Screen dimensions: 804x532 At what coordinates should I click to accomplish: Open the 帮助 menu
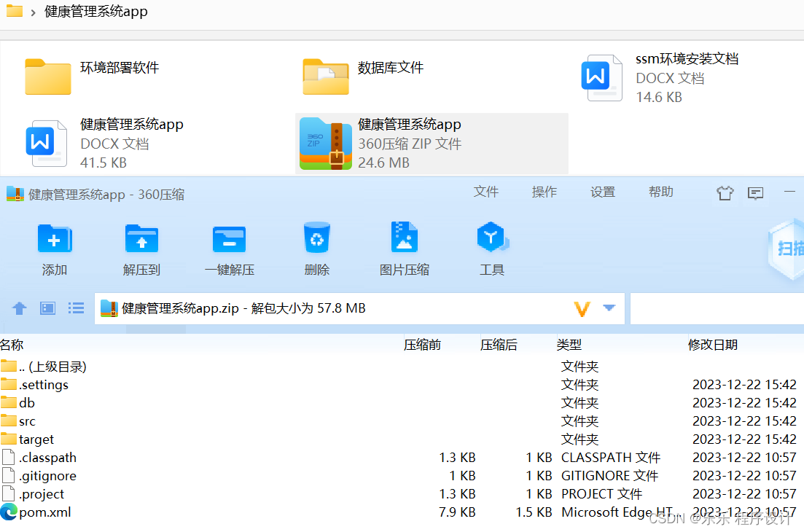(x=661, y=192)
